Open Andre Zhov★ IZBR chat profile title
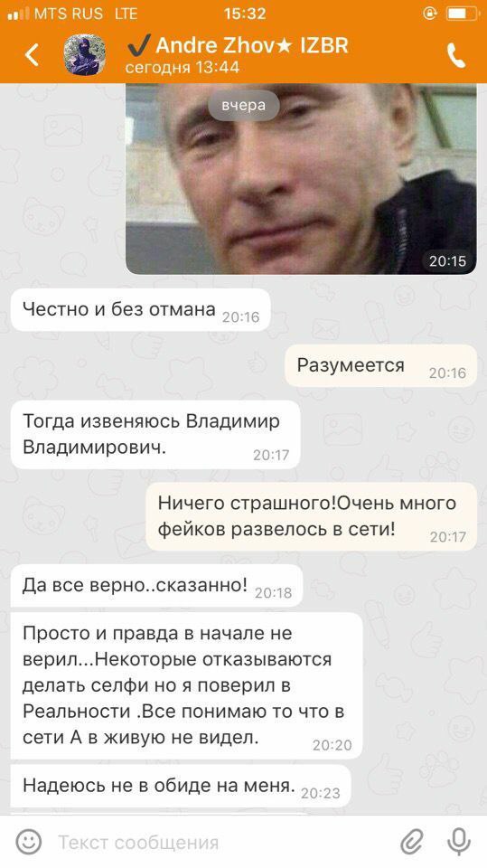 point(238,45)
